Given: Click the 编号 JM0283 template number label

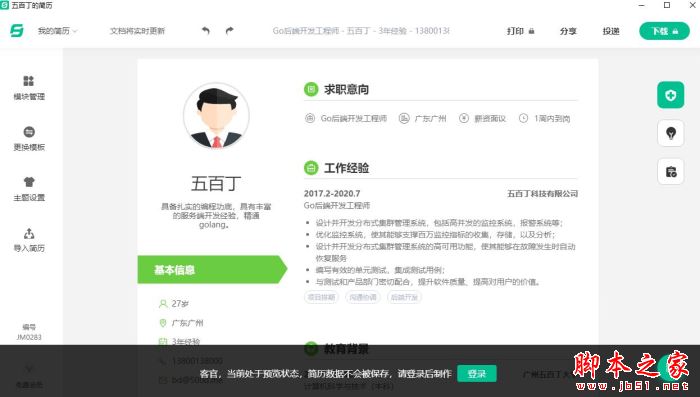Looking at the screenshot, I should click(29, 332).
